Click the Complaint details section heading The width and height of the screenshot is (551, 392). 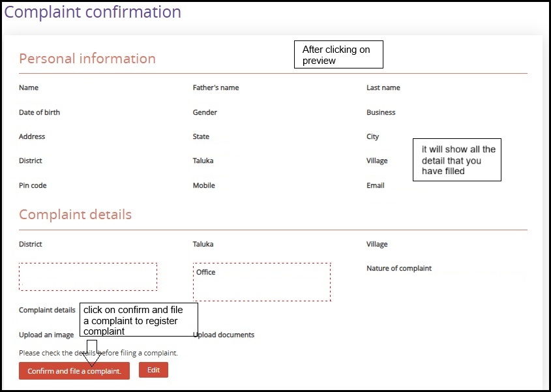click(x=75, y=215)
